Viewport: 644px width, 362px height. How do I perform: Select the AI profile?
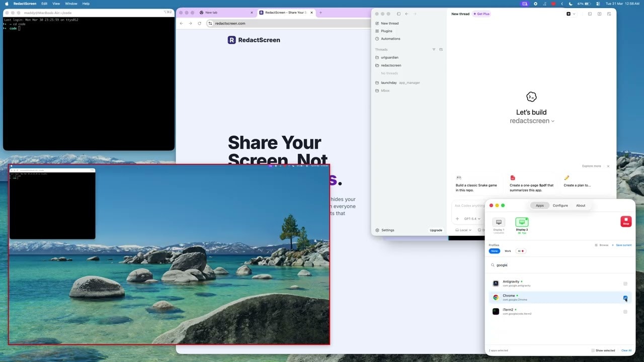(x=521, y=251)
